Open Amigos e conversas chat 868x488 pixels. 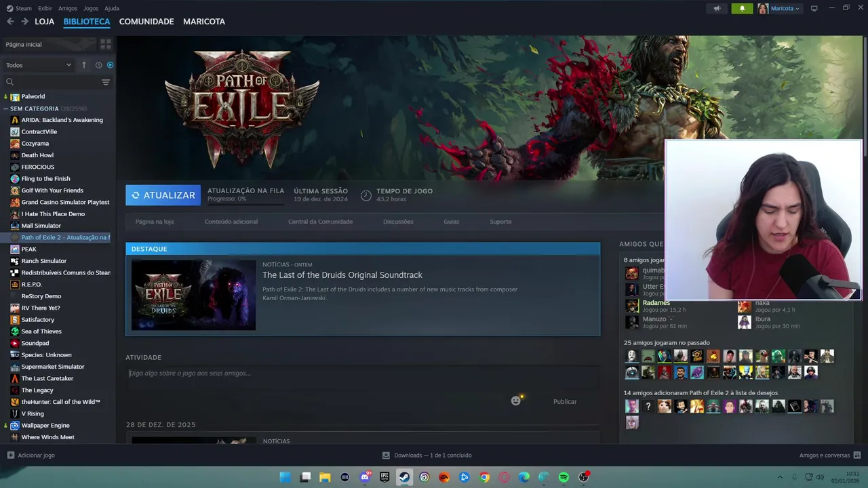(830, 455)
